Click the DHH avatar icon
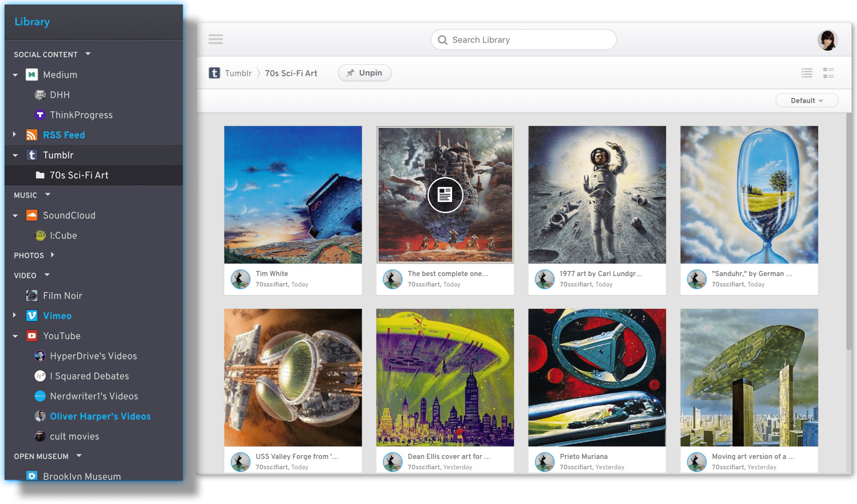The width and height of the screenshot is (857, 504). pyautogui.click(x=40, y=95)
